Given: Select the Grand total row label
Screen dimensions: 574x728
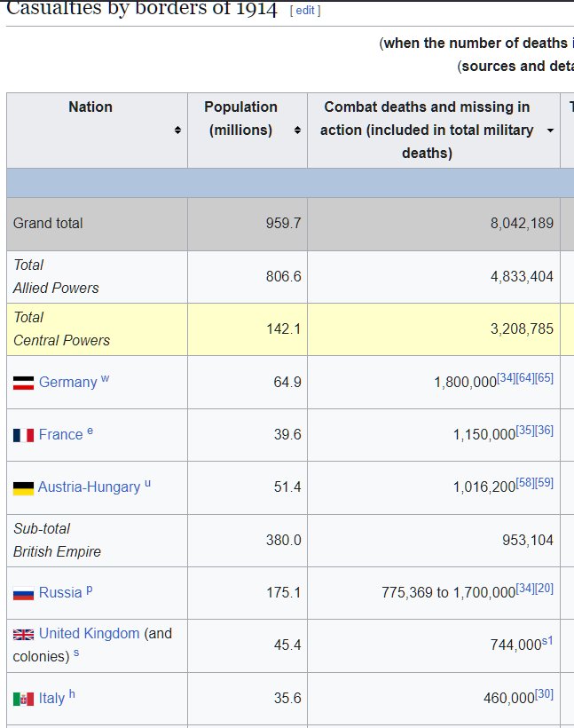Looking at the screenshot, I should tap(48, 224).
